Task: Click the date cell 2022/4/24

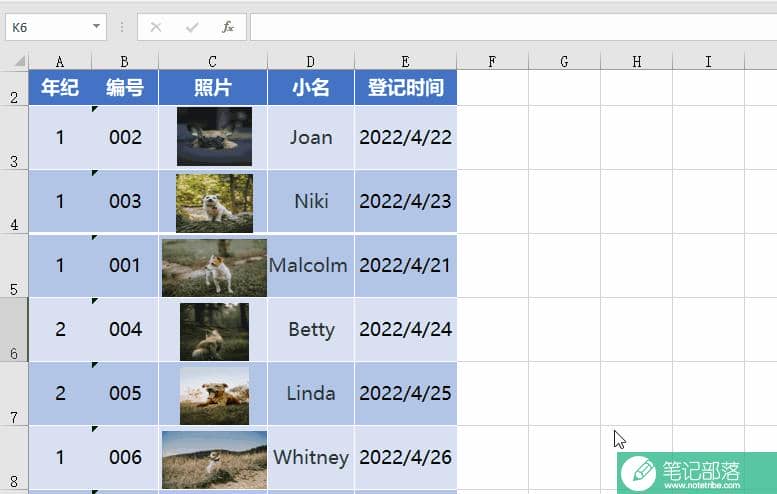Action: tap(405, 329)
